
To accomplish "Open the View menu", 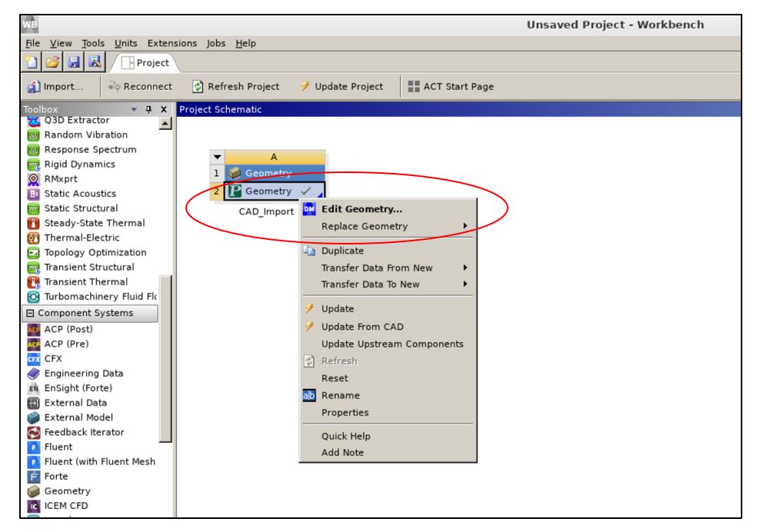I will [x=61, y=43].
